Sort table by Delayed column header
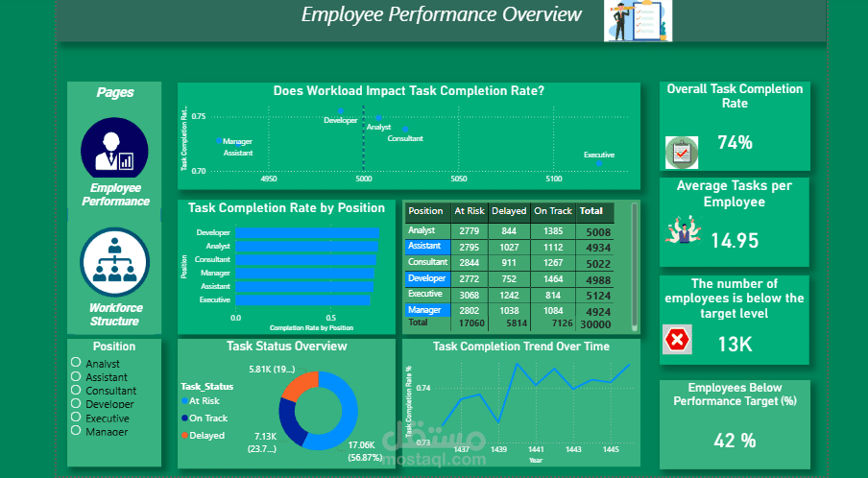This screenshot has height=478, width=868. coord(509,211)
